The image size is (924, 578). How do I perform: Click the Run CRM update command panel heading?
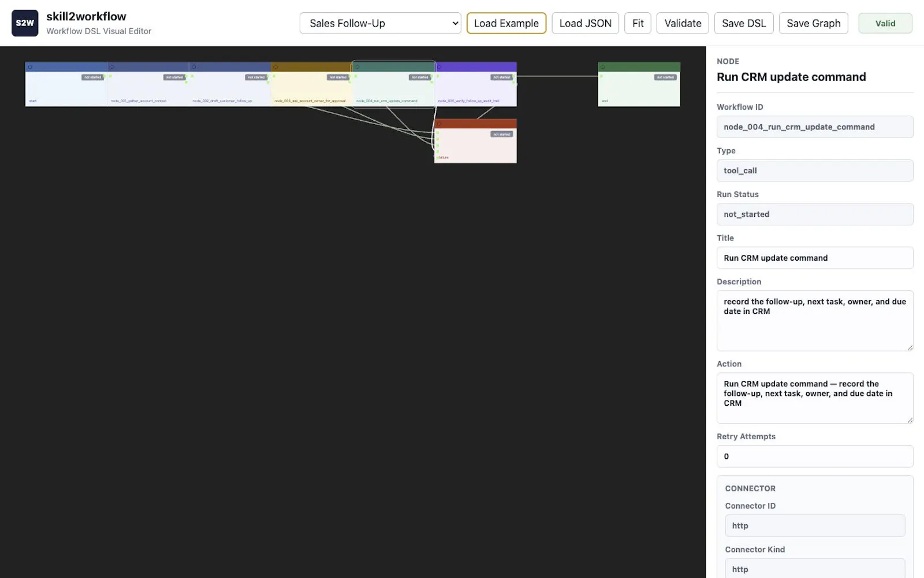tap(791, 77)
